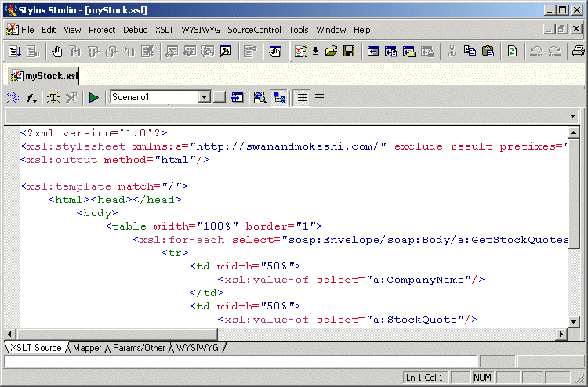Switch to the WYSIWYG bottom tab
Screen dimensions: 588x387
(197, 347)
